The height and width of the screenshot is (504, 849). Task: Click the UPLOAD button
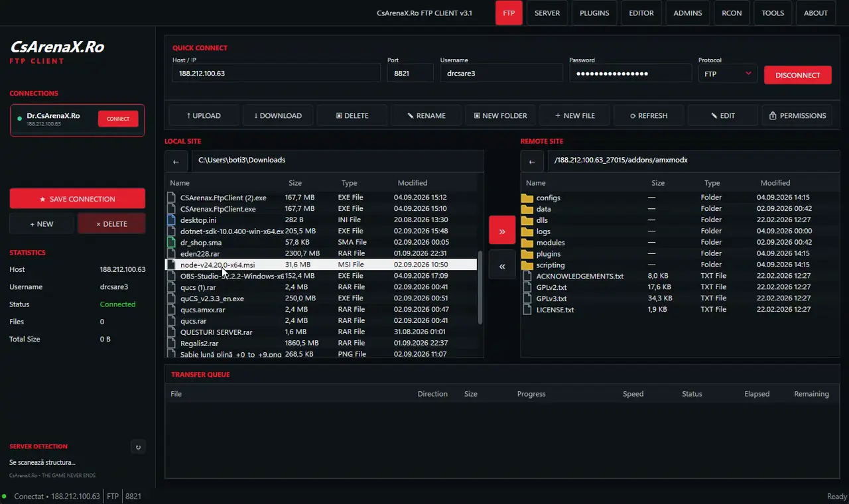[204, 115]
